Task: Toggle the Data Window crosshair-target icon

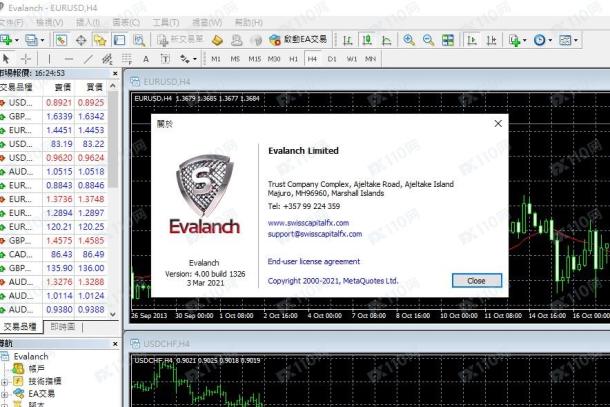Action: (81, 40)
